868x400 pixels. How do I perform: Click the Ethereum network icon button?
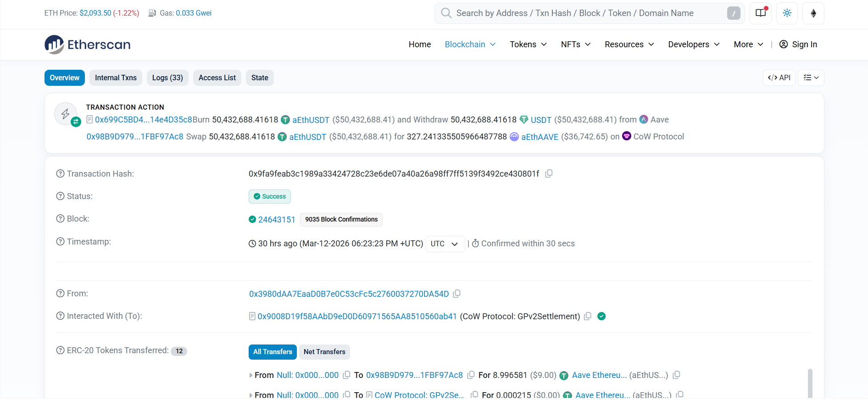click(x=813, y=13)
